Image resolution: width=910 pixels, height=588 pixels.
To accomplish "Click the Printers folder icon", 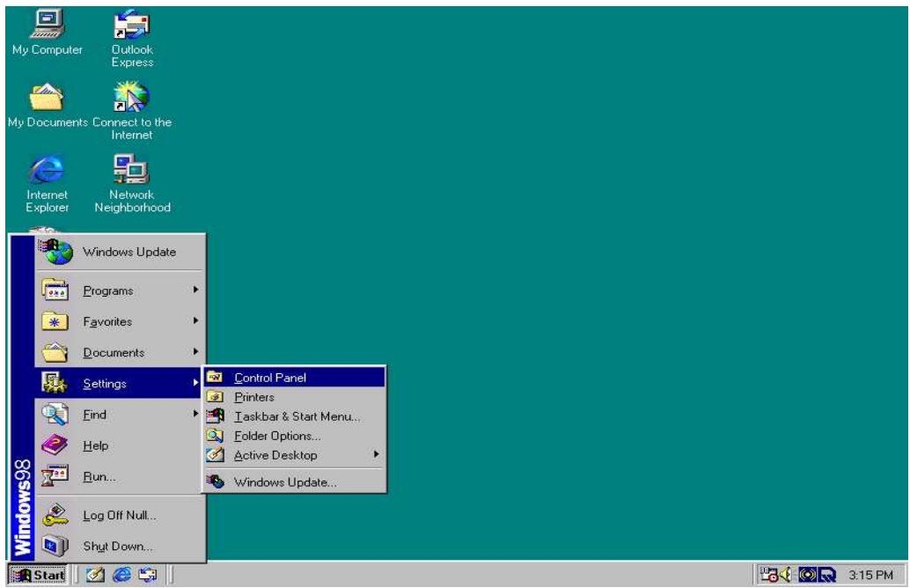I will (216, 397).
